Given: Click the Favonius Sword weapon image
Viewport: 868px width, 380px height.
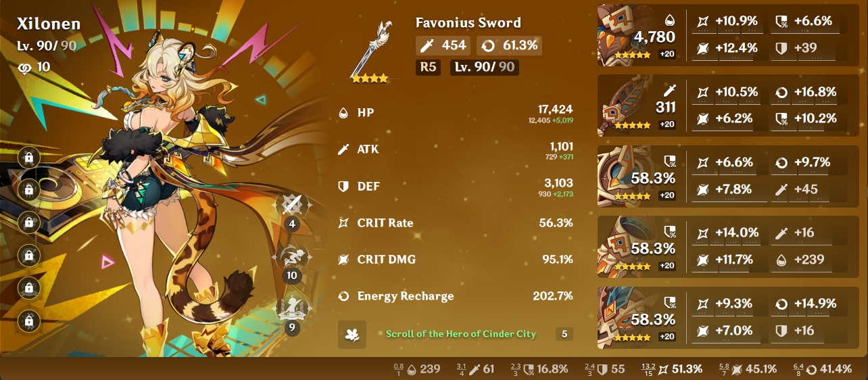Looking at the screenshot, I should tap(369, 49).
